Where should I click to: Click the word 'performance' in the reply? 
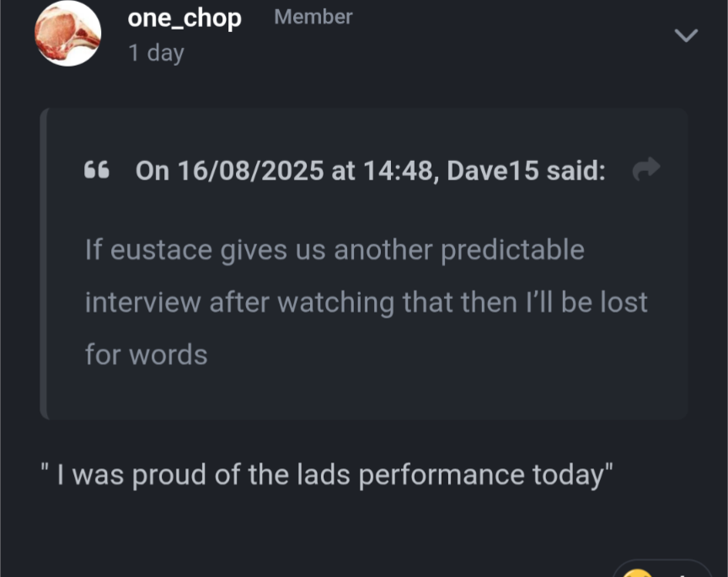[x=442, y=475]
